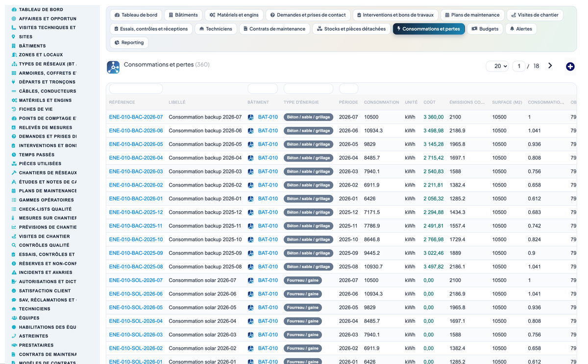Open the Reporting tab

click(x=129, y=43)
